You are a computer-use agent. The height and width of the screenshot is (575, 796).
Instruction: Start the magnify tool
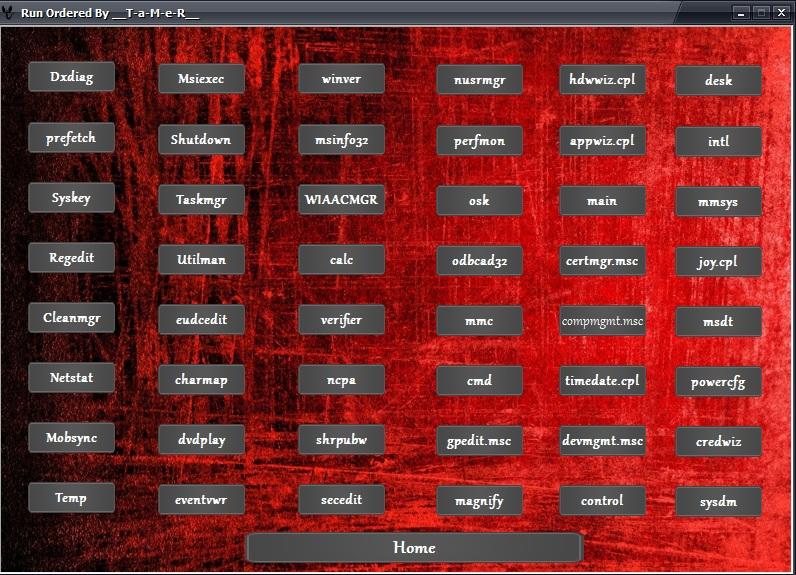480,501
